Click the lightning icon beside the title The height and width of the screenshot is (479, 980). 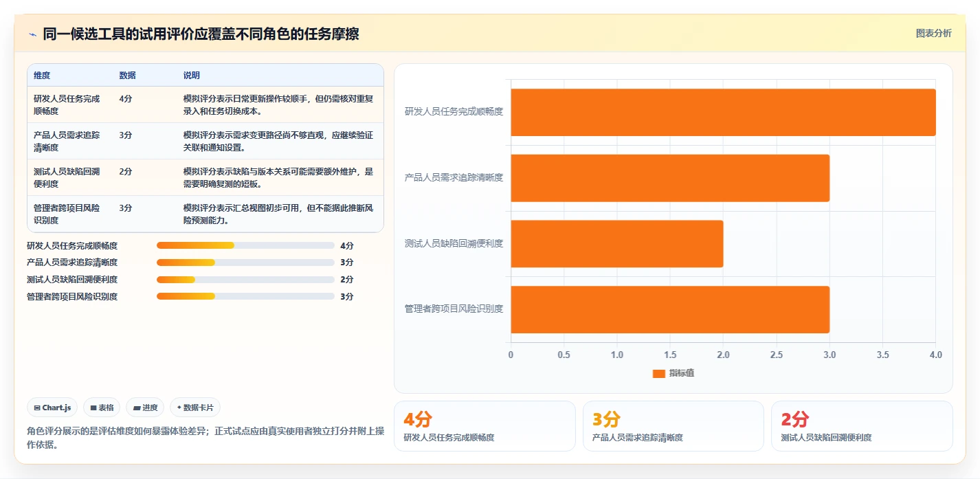click(x=32, y=34)
